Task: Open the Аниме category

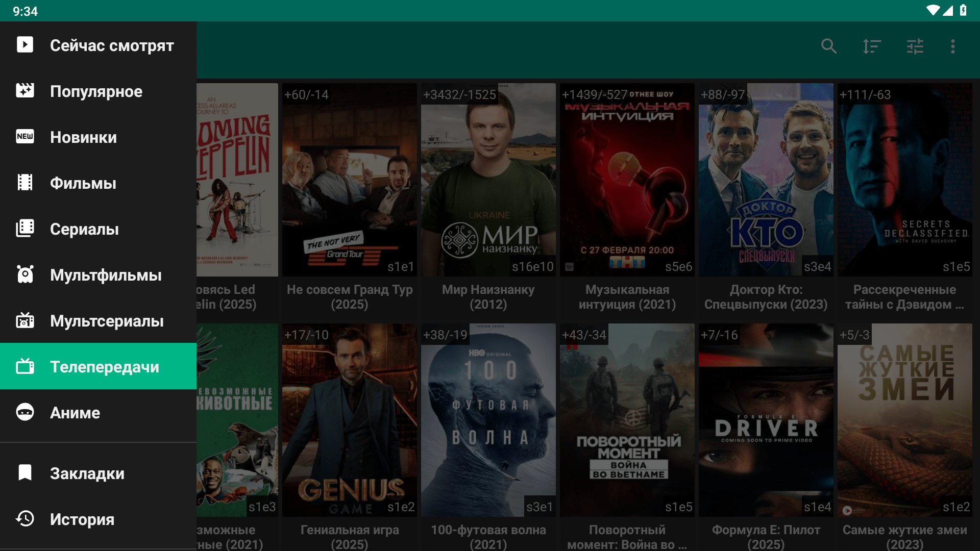Action: 98,412
